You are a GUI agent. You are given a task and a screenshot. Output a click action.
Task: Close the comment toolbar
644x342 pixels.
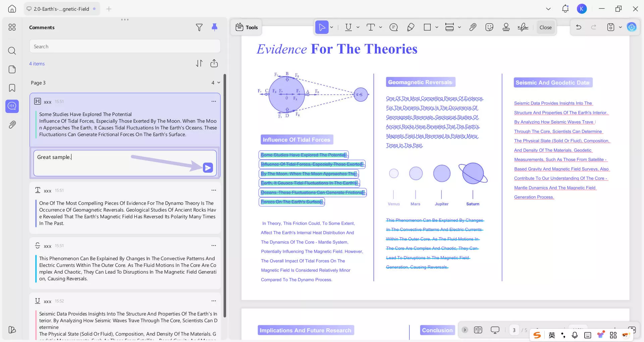coord(545,27)
